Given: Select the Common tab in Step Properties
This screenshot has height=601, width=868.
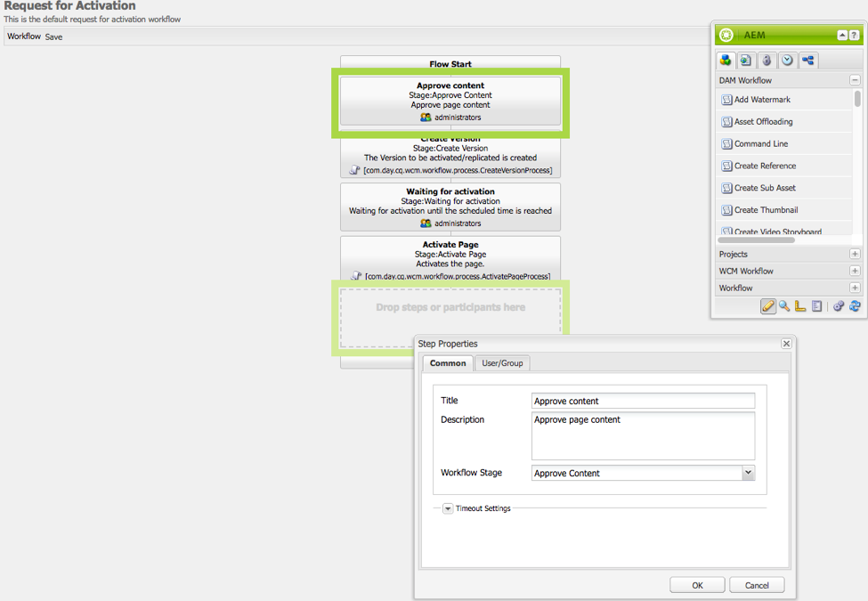Looking at the screenshot, I should click(x=448, y=363).
